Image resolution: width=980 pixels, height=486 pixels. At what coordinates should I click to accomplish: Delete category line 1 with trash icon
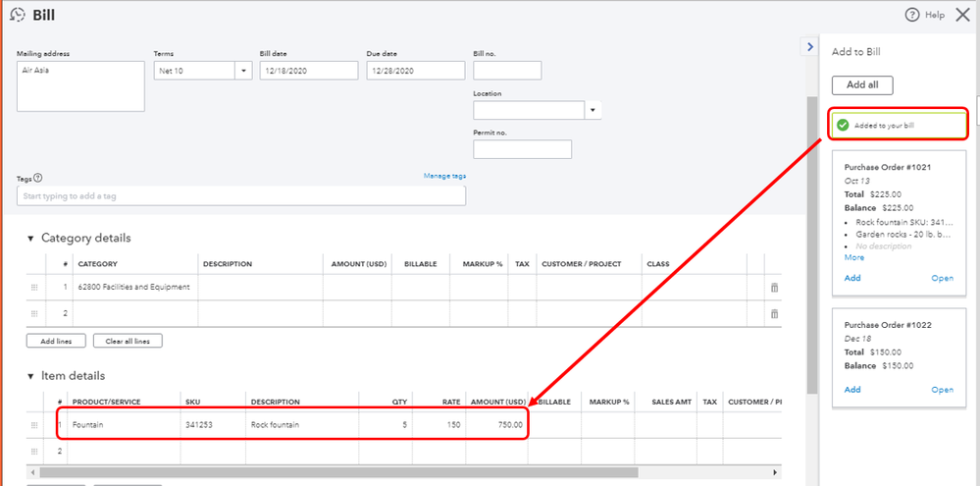point(774,287)
